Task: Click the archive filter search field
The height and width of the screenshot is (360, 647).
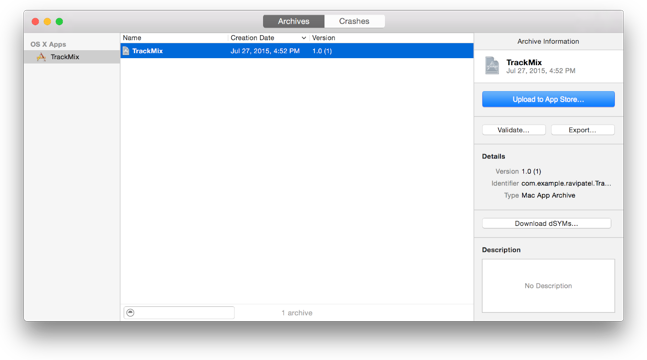Action: pos(179,313)
